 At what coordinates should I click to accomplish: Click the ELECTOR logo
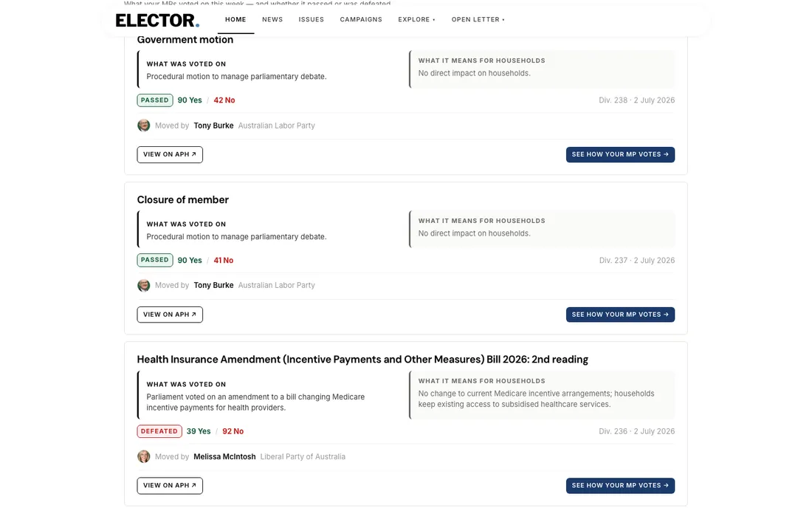tap(157, 20)
